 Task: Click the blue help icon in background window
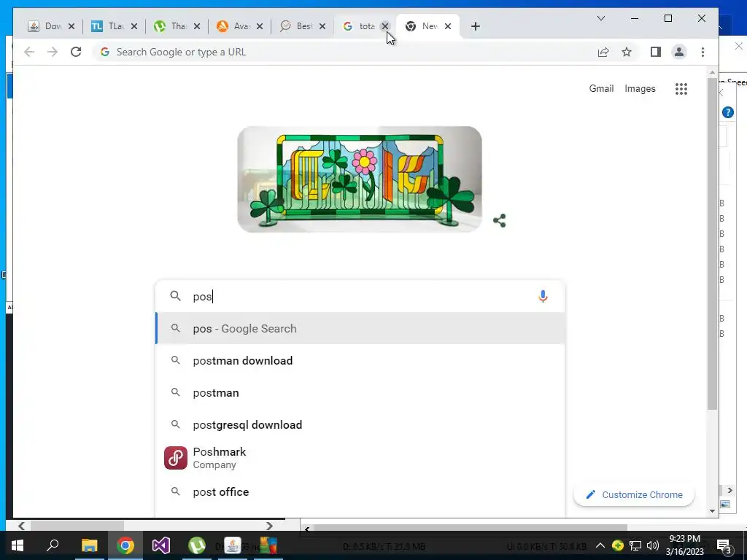[x=727, y=112]
